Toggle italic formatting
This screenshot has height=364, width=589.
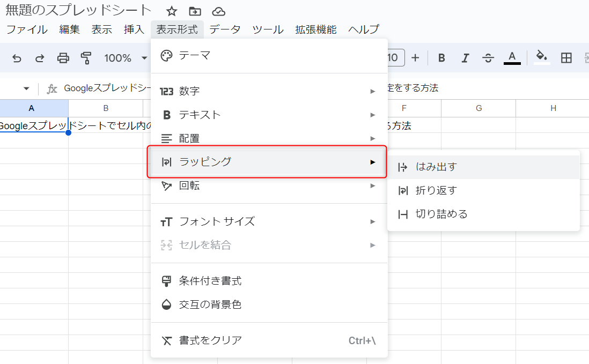465,58
